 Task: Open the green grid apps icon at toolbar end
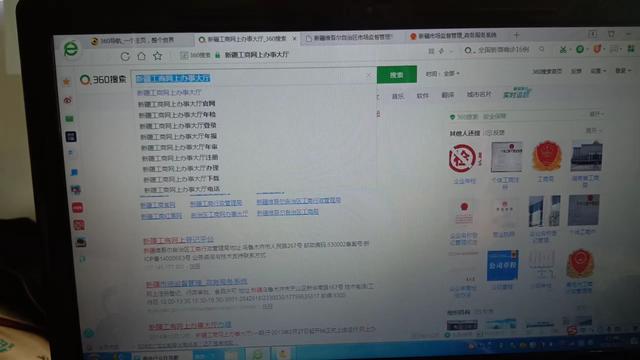click(x=631, y=49)
